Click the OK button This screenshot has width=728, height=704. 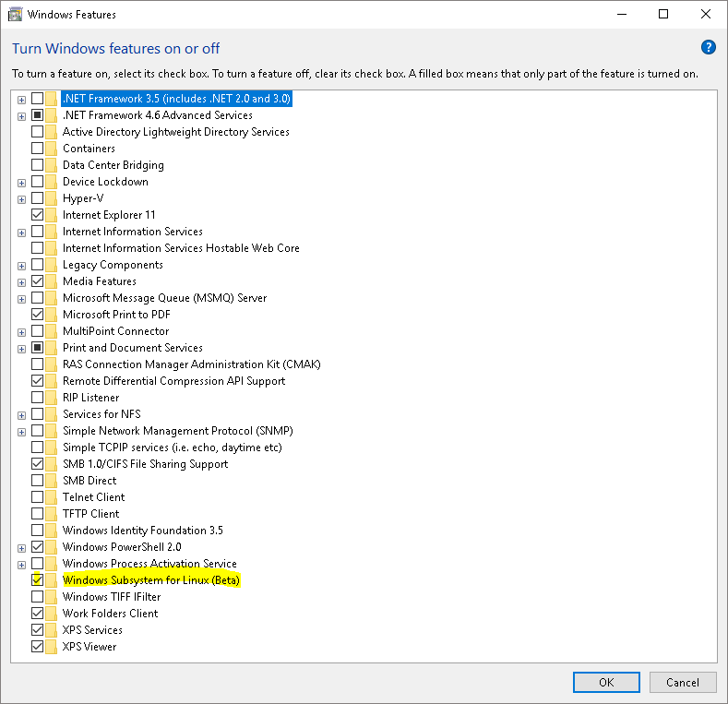(x=606, y=682)
